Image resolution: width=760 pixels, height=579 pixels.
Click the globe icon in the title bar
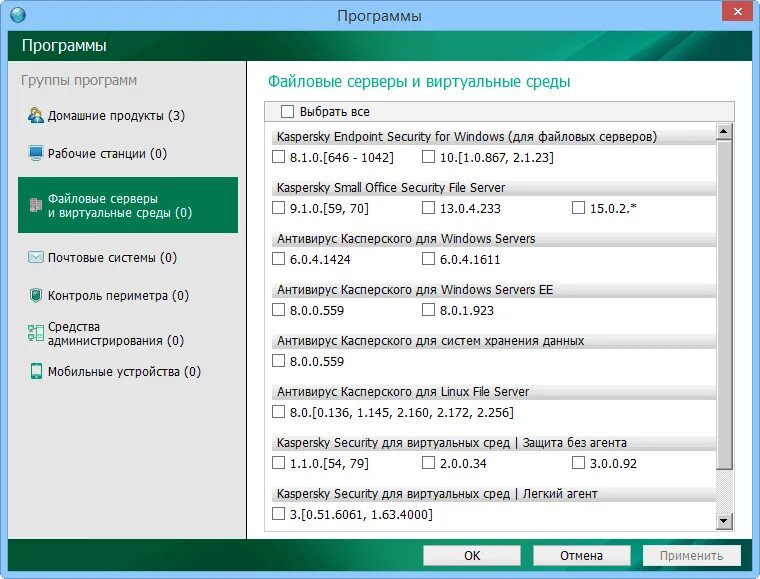click(x=18, y=15)
